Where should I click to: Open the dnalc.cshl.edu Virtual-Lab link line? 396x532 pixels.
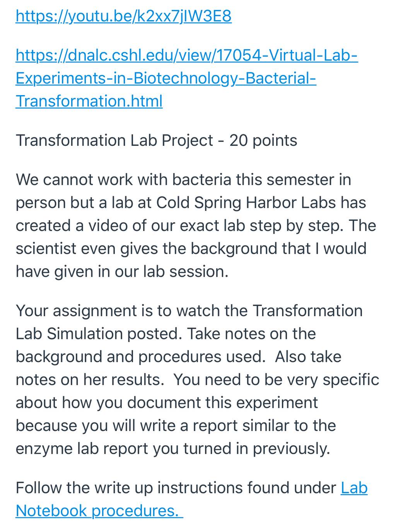187,55
